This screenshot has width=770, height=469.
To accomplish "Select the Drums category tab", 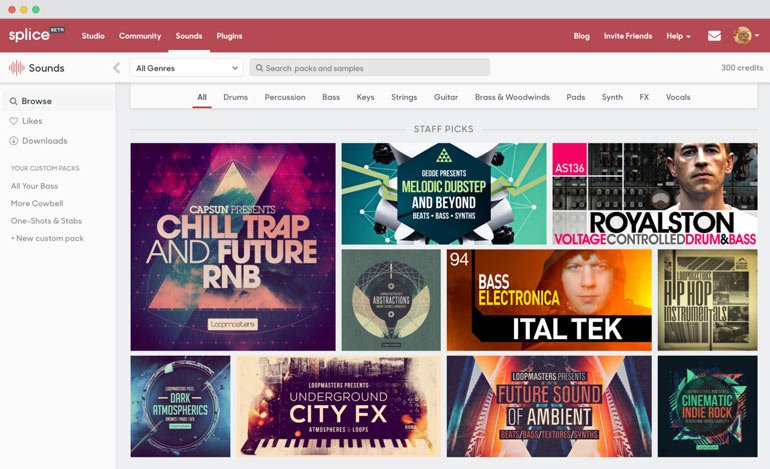I will point(235,97).
